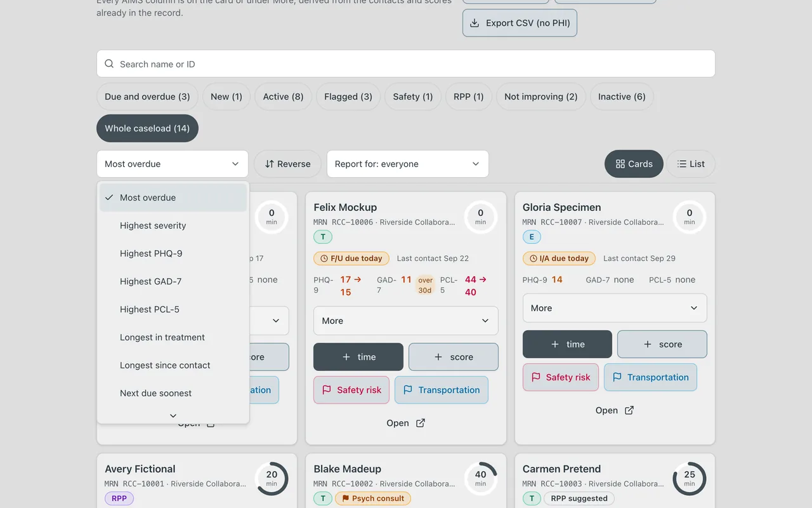The height and width of the screenshot is (508, 812).
Task: Click the flag icon on Felix's Transportation
Action: (x=408, y=390)
